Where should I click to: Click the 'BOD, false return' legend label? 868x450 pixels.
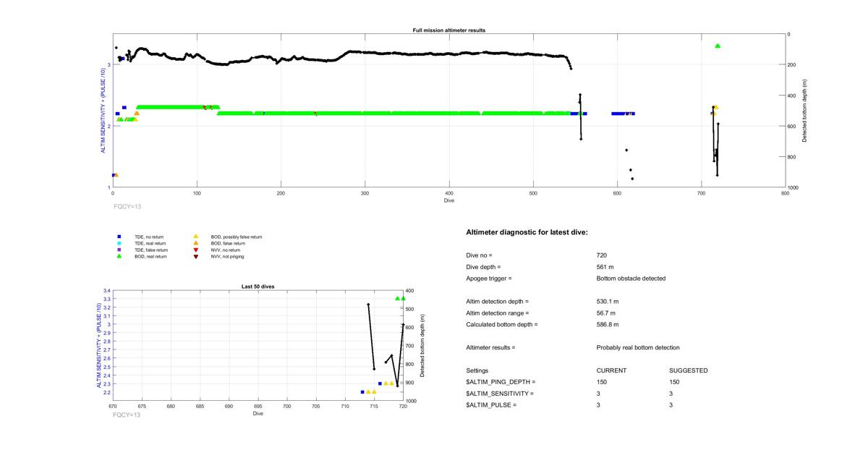coord(227,243)
